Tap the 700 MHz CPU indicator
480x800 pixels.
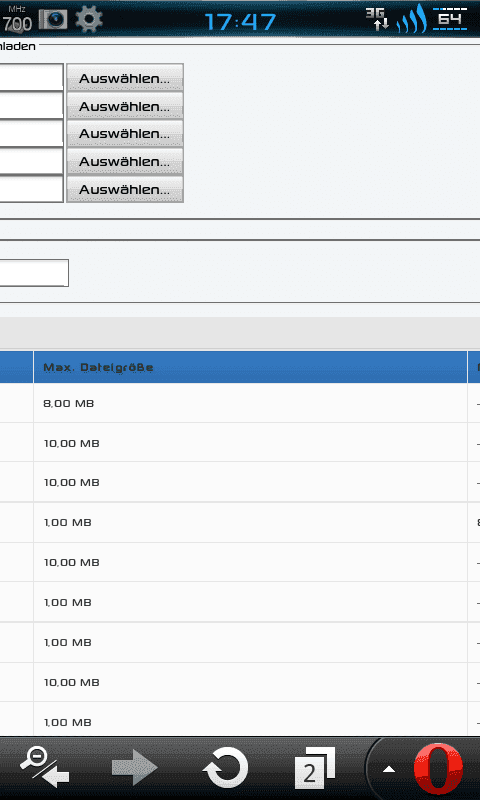[16, 19]
